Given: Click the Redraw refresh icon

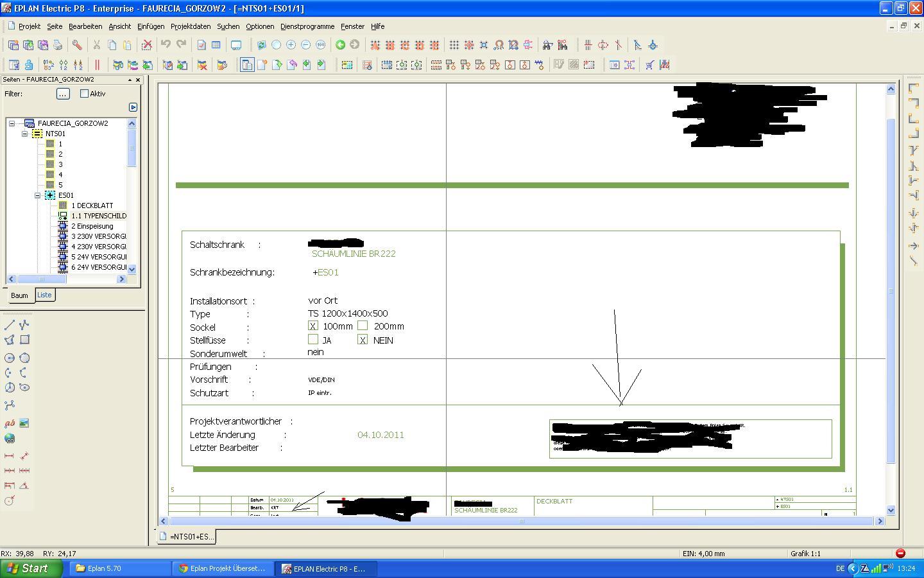Looking at the screenshot, I should coord(261,45).
